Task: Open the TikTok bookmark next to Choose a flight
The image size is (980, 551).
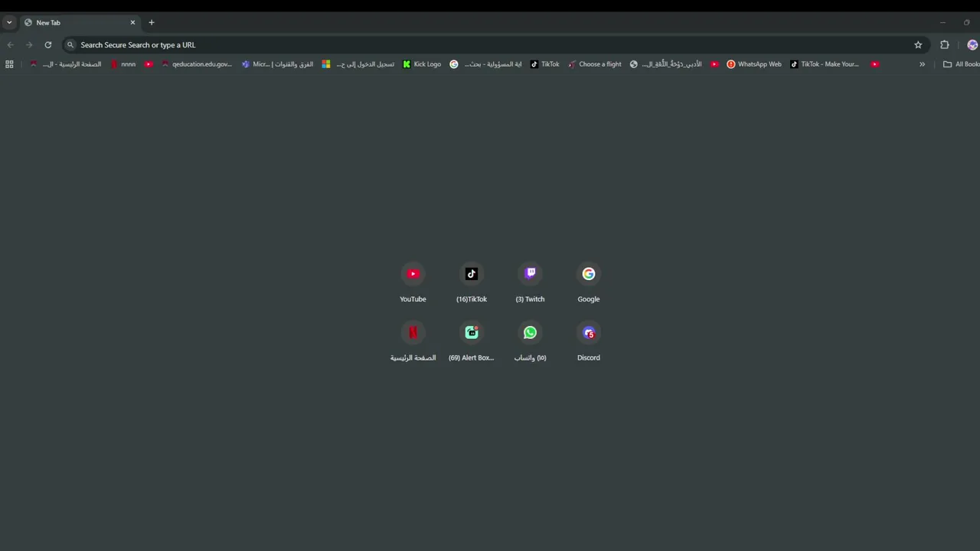Action: pyautogui.click(x=545, y=64)
